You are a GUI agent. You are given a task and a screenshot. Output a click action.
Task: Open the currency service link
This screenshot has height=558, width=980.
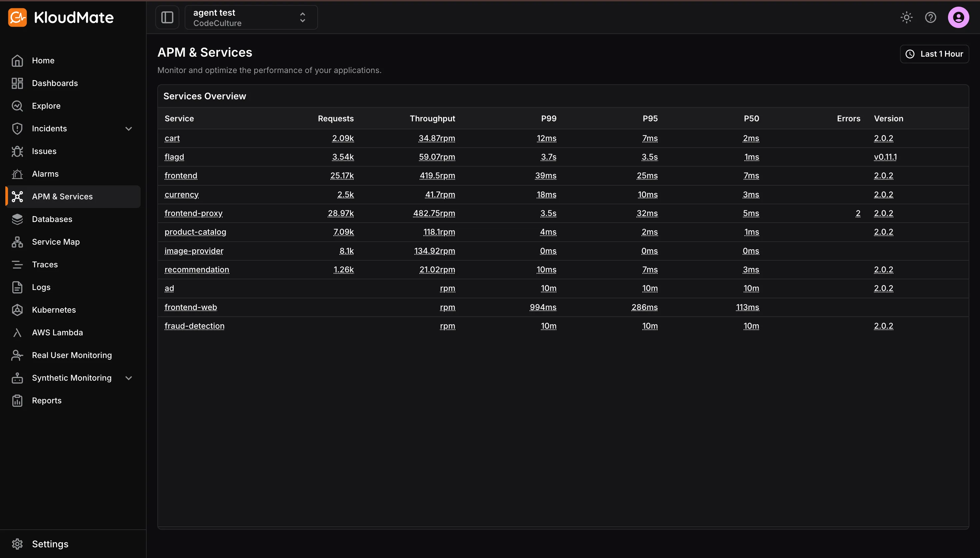[182, 195]
